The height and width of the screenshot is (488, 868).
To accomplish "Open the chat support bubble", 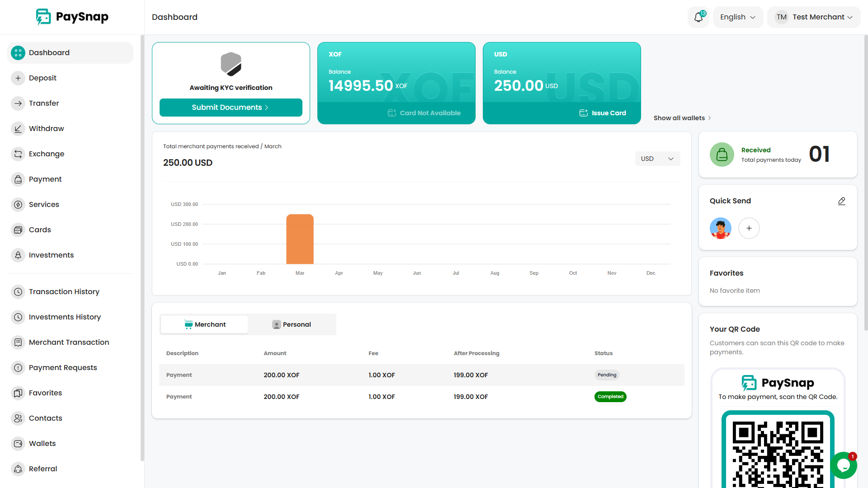I will [x=844, y=465].
